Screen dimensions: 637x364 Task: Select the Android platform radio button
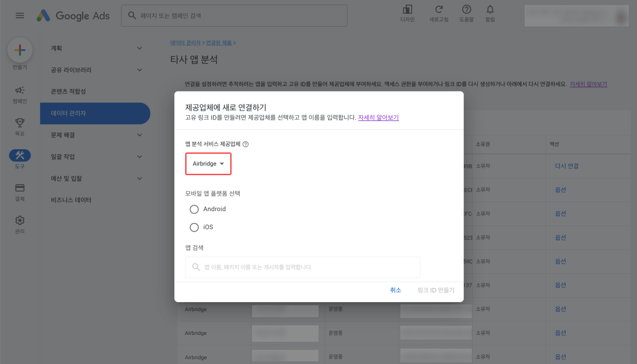(194, 209)
